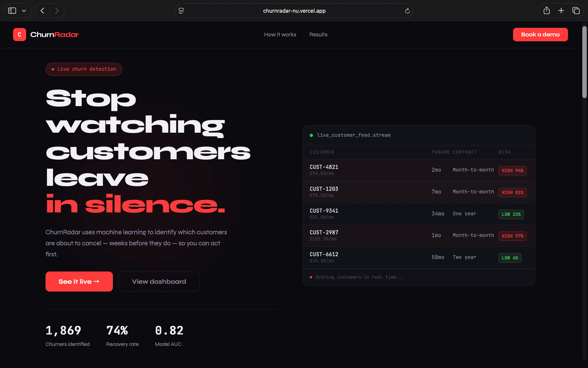This screenshot has width=588, height=368.
Task: Go forward with the forward arrow
Action: pos(57,11)
